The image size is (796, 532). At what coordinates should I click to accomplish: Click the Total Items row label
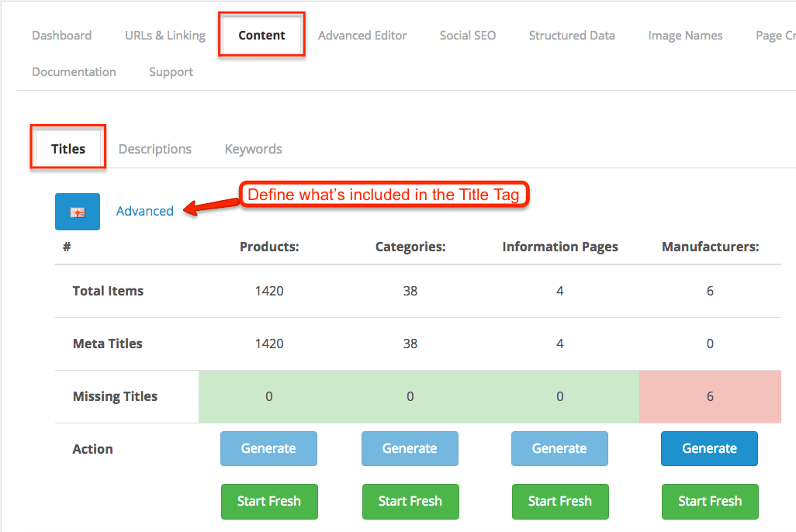108,291
